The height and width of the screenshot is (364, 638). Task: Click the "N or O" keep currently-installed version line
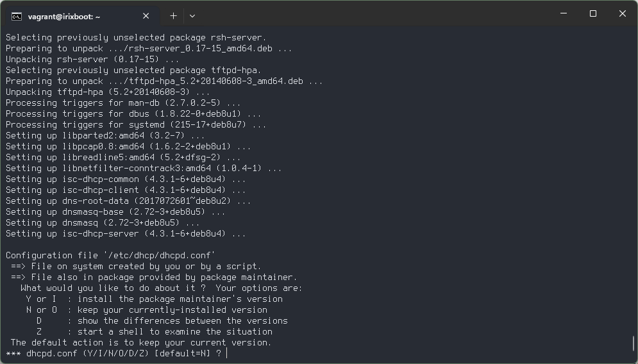146,310
